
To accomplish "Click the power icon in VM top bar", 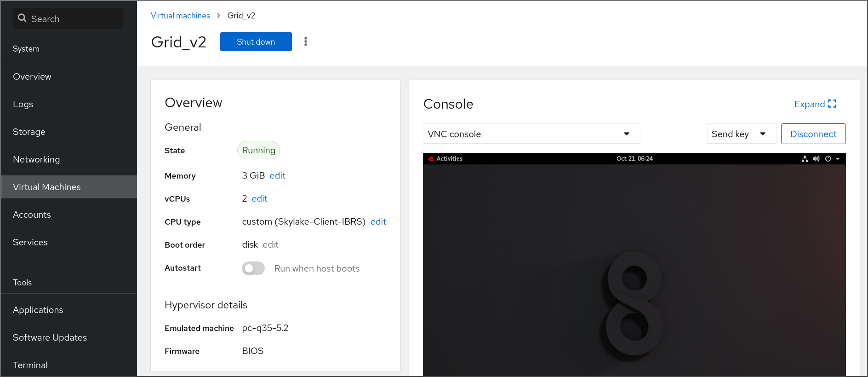I will click(828, 159).
